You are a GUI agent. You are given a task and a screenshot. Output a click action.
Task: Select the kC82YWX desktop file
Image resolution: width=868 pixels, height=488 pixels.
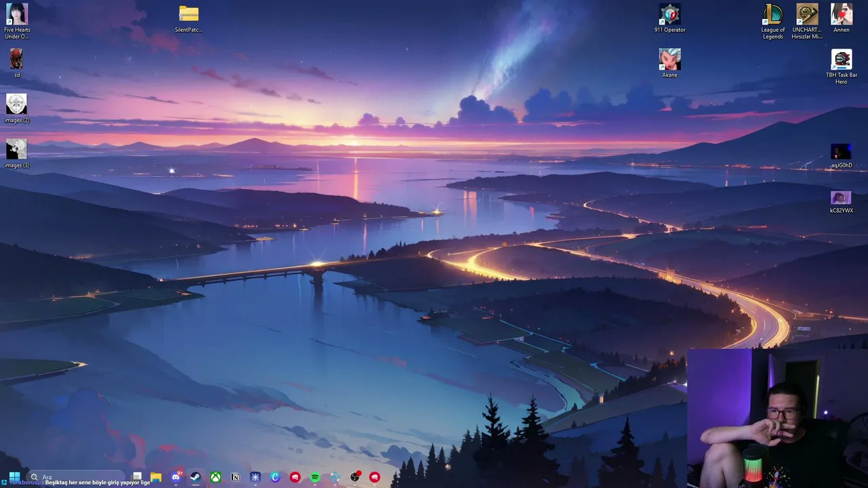(x=842, y=202)
